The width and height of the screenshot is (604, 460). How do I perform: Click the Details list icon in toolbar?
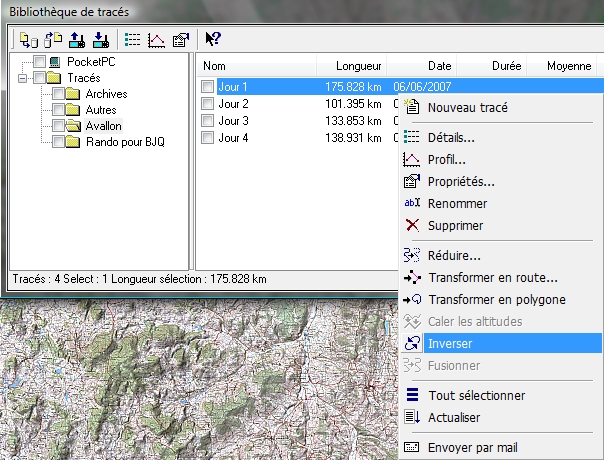[131, 40]
